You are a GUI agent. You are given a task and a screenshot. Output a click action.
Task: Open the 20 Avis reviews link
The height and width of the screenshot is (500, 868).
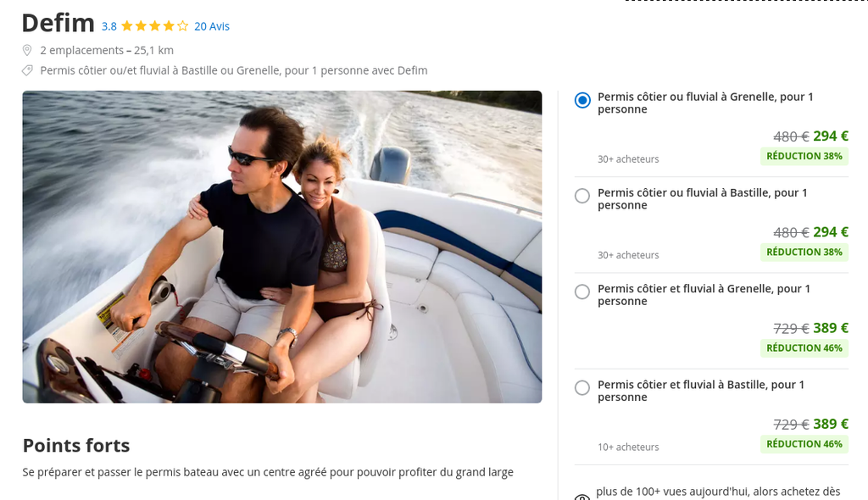[211, 26]
